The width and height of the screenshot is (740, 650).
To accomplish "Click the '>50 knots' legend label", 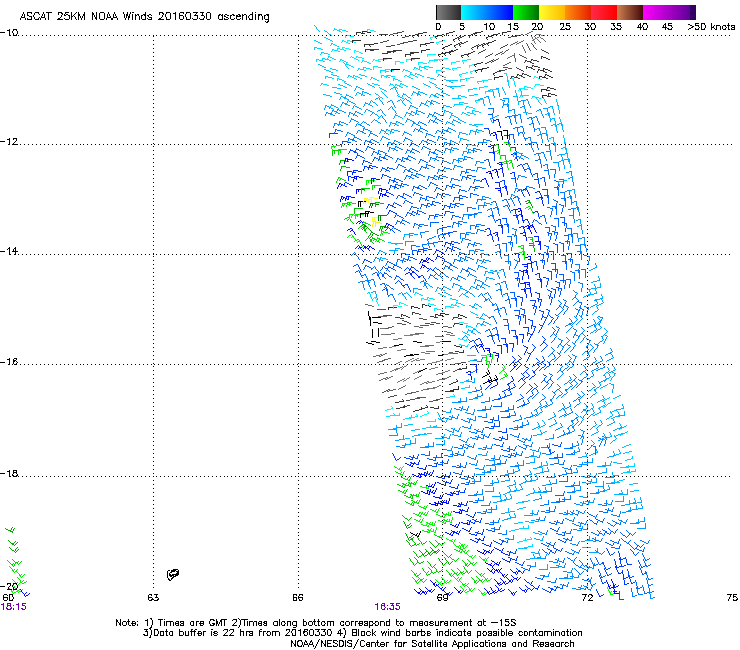I will [x=711, y=27].
